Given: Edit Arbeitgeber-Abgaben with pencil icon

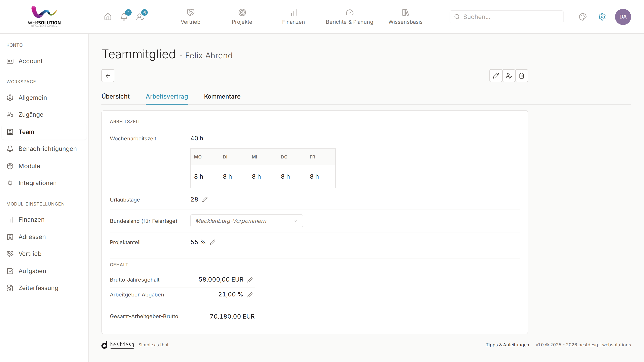Looking at the screenshot, I should click(x=250, y=295).
